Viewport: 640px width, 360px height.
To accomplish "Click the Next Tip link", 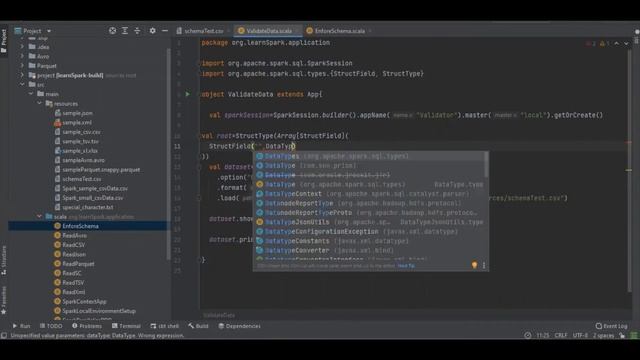I will [406, 266].
